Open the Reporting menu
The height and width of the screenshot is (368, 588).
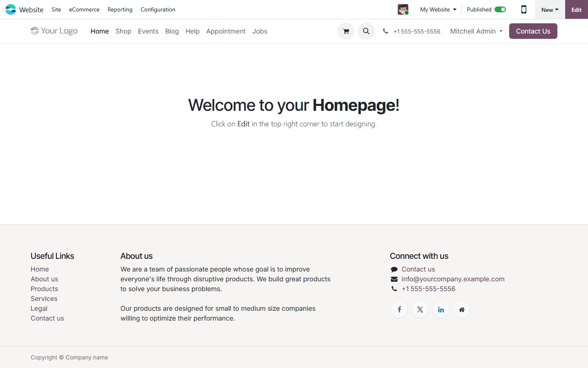coord(120,9)
